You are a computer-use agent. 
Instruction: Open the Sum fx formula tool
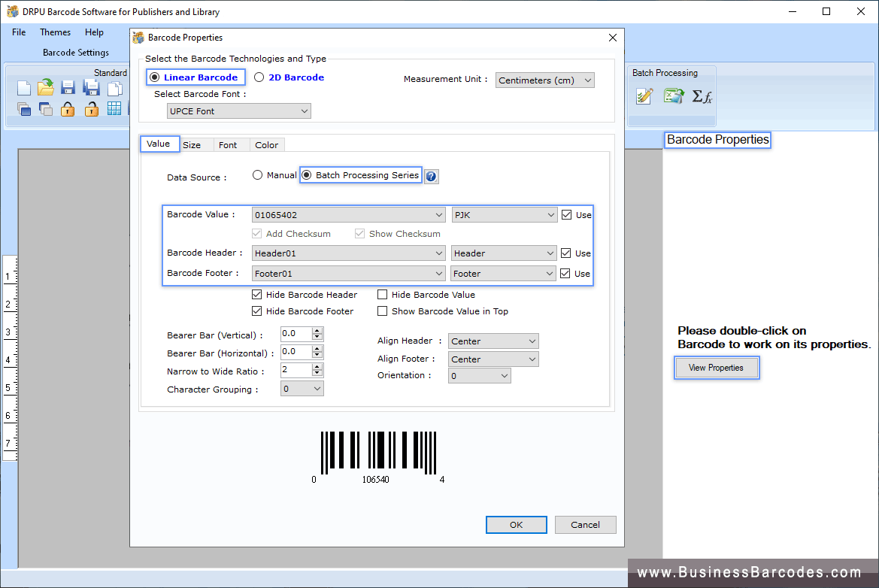point(701,96)
